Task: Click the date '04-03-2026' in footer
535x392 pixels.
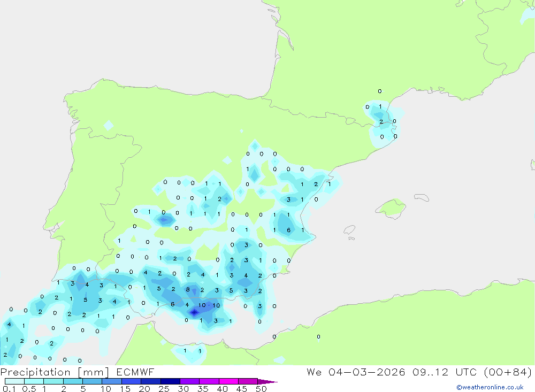Action: pos(367,372)
